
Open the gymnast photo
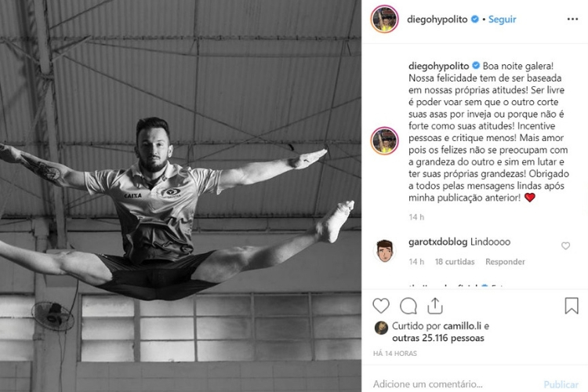(x=180, y=196)
